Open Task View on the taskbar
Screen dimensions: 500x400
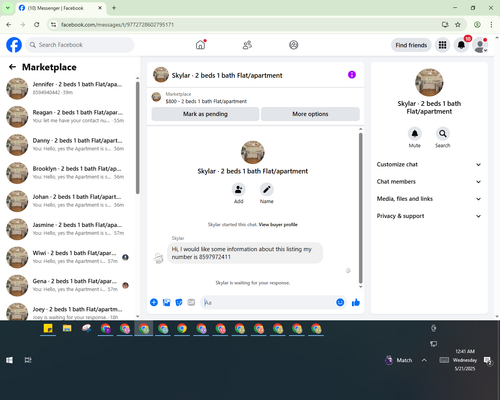28,360
